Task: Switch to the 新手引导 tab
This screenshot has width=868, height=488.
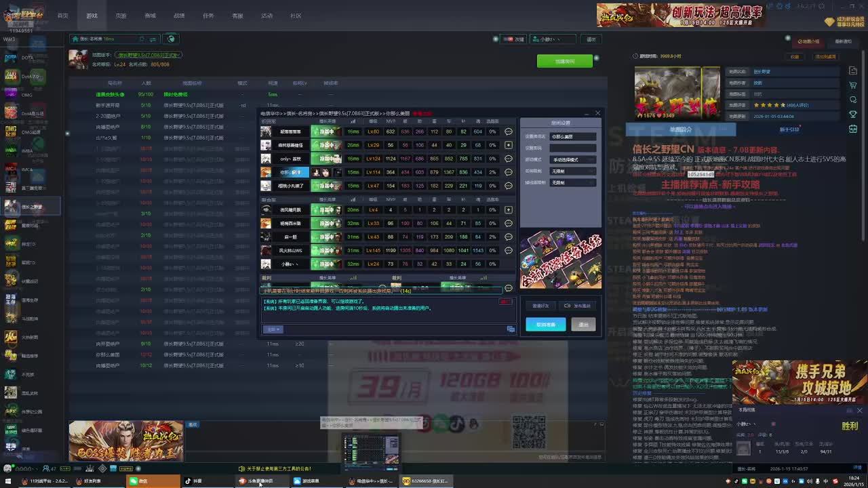Action: click(789, 129)
